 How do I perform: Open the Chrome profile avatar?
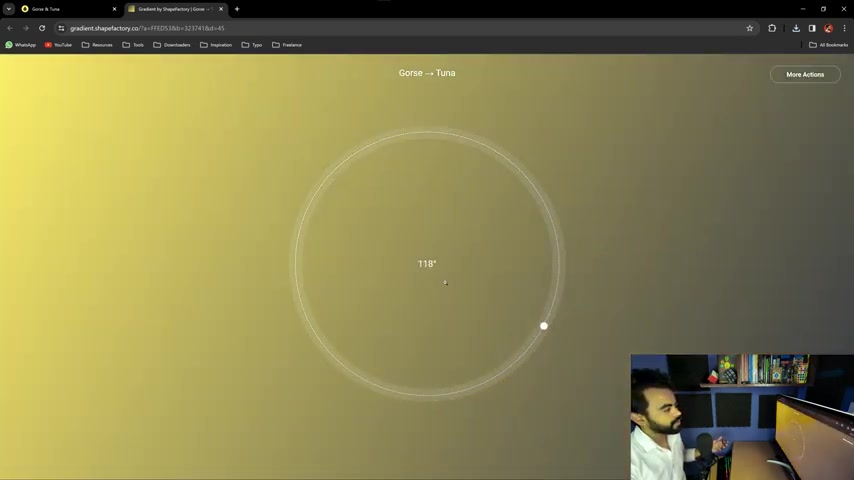click(x=828, y=28)
